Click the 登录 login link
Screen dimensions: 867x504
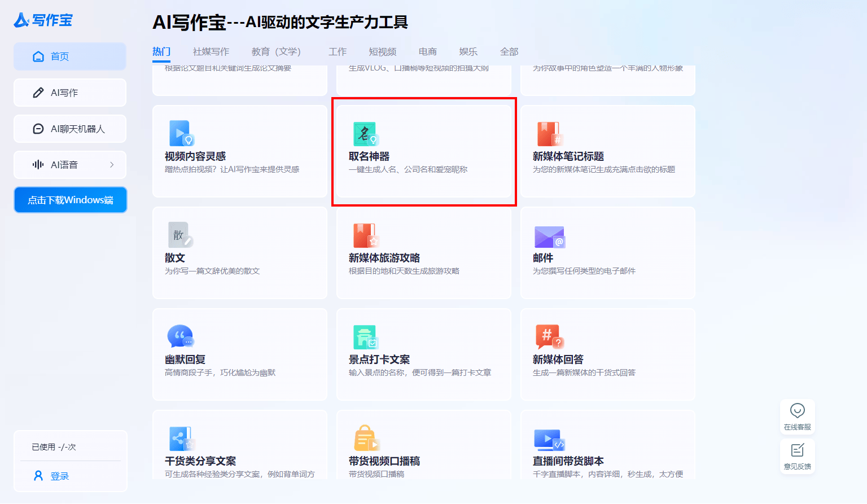[x=59, y=476]
